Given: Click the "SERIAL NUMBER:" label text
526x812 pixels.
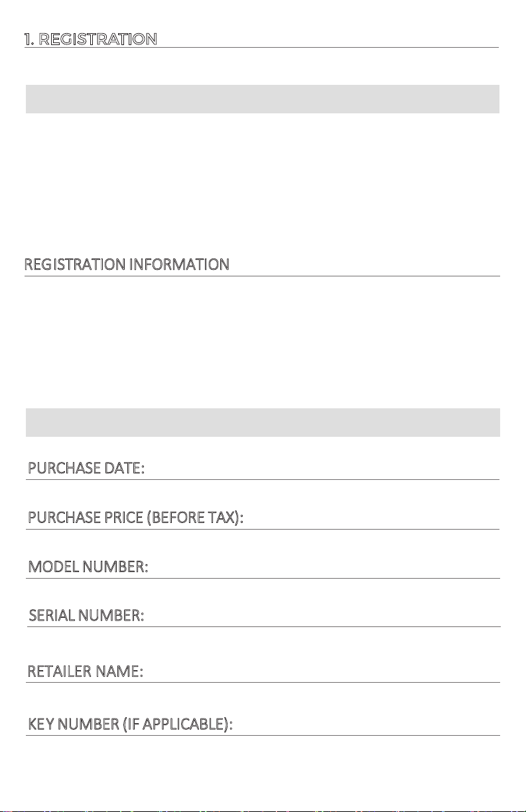Looking at the screenshot, I should 86,617.
